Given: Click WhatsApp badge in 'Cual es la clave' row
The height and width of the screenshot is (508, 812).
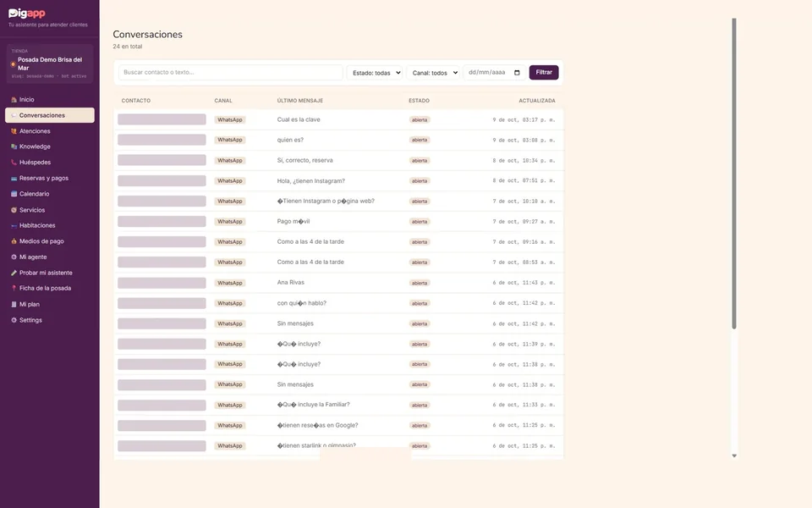Looking at the screenshot, I should 230,119.
